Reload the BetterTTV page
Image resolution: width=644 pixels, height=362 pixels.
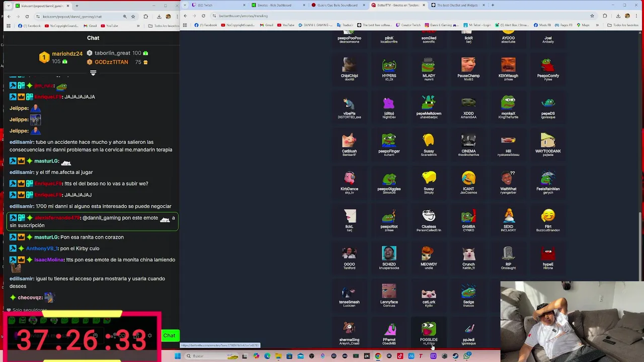point(203,16)
